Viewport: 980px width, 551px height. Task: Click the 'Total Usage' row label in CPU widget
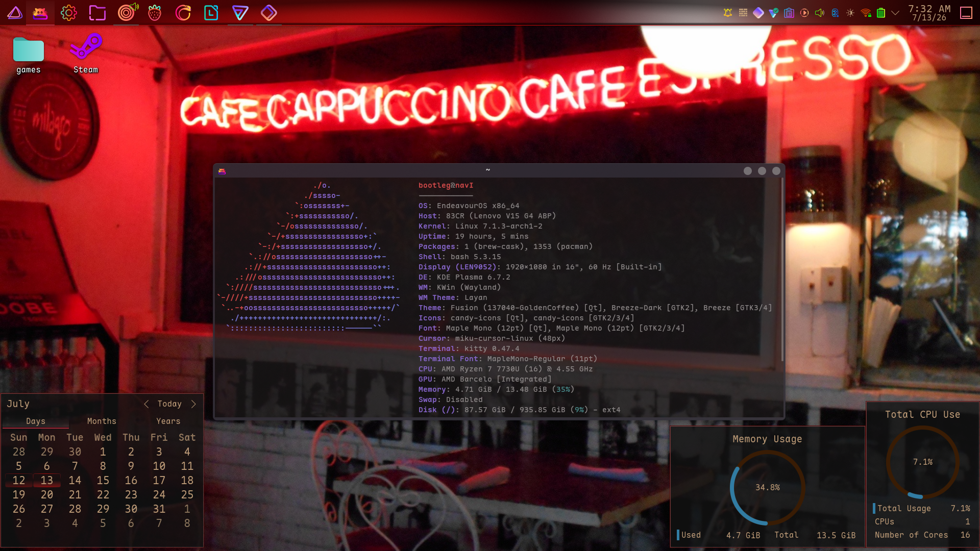(x=904, y=509)
